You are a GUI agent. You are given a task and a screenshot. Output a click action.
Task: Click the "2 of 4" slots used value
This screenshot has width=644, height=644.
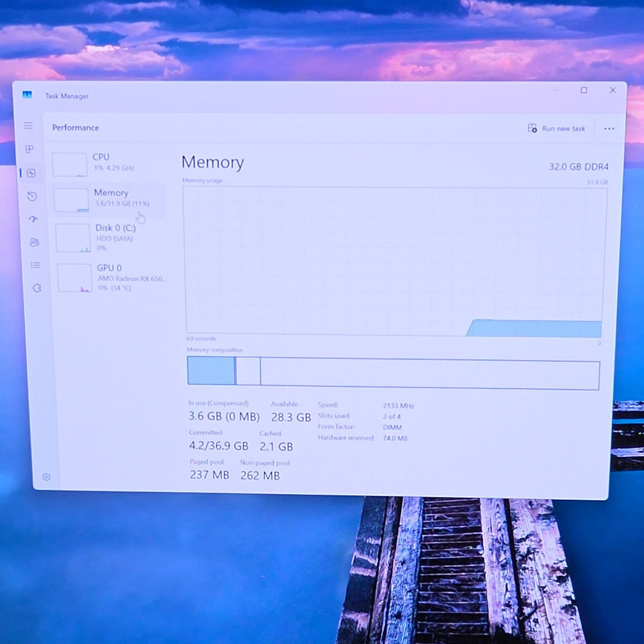(392, 416)
